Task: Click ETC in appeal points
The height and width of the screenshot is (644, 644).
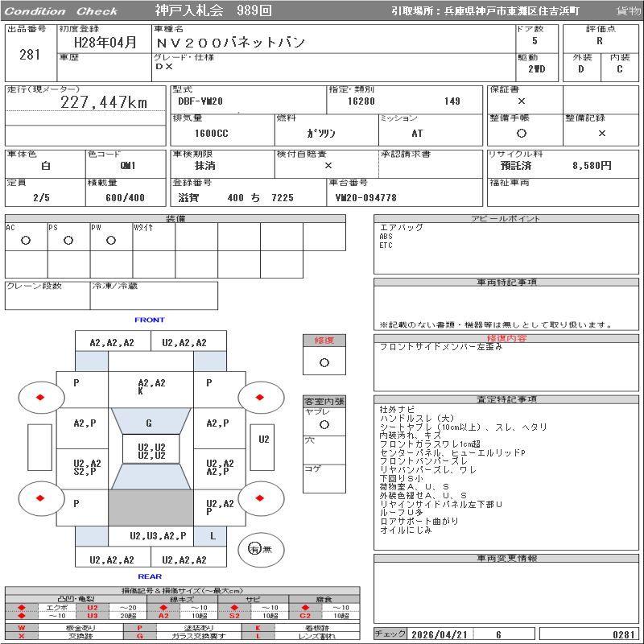Action: tap(386, 246)
